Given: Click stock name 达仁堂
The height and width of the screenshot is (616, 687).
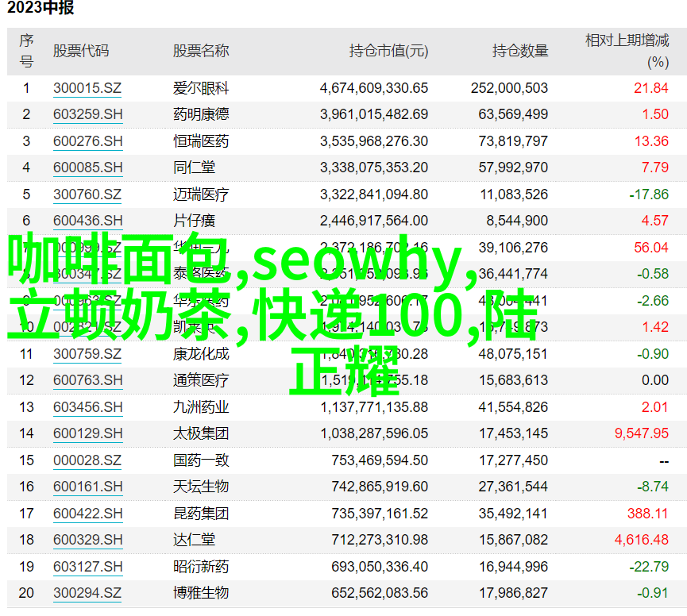Looking at the screenshot, I should tap(194, 540).
